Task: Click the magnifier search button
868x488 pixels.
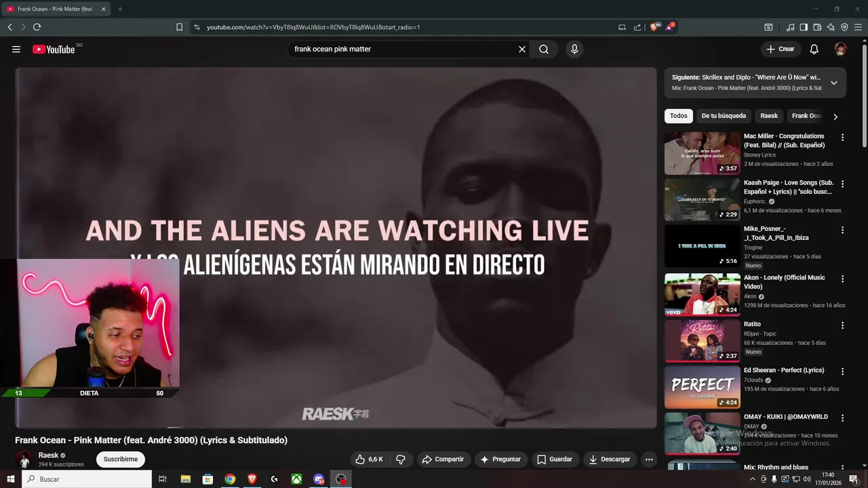Action: click(544, 49)
